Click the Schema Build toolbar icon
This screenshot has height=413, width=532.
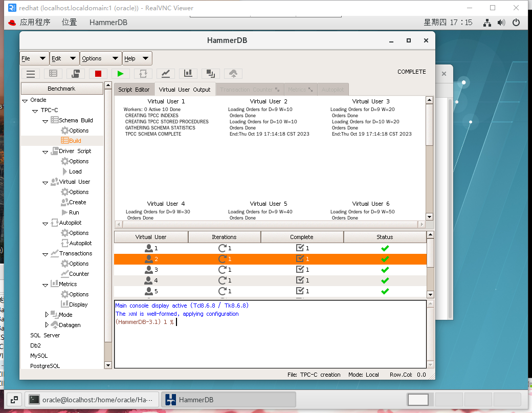[x=53, y=74]
